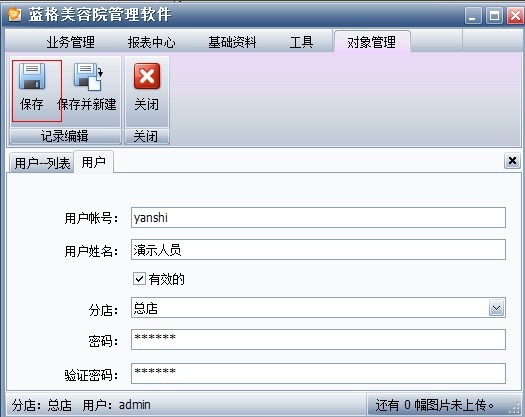
Task: Focus the 密码 password field
Action: 318,339
